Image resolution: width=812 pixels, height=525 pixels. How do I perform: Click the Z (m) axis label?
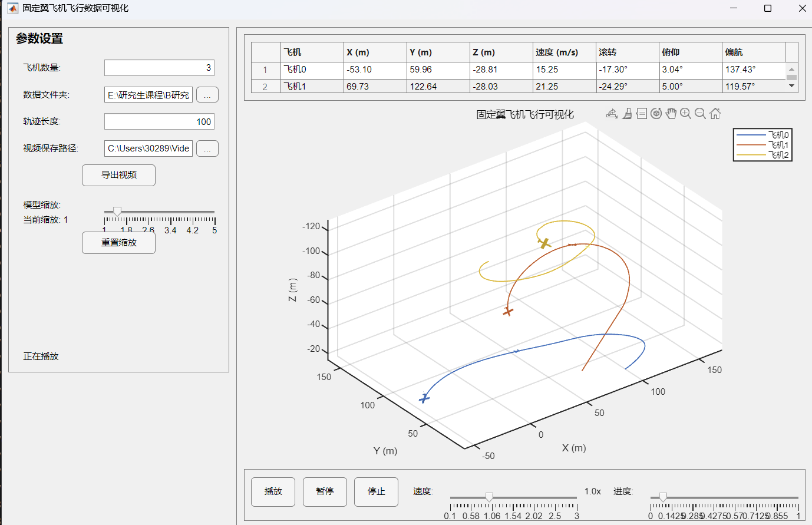point(292,290)
